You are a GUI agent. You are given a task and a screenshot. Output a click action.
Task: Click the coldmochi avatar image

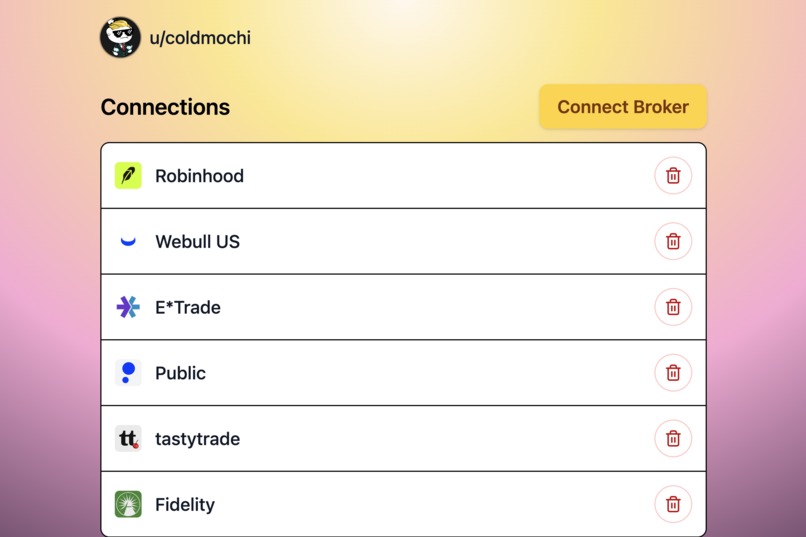[120, 37]
